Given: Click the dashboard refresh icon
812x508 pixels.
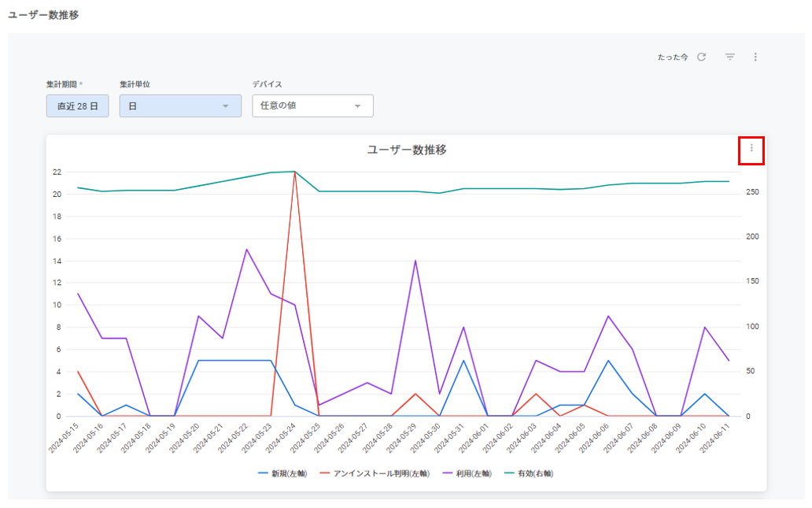Looking at the screenshot, I should [702, 57].
